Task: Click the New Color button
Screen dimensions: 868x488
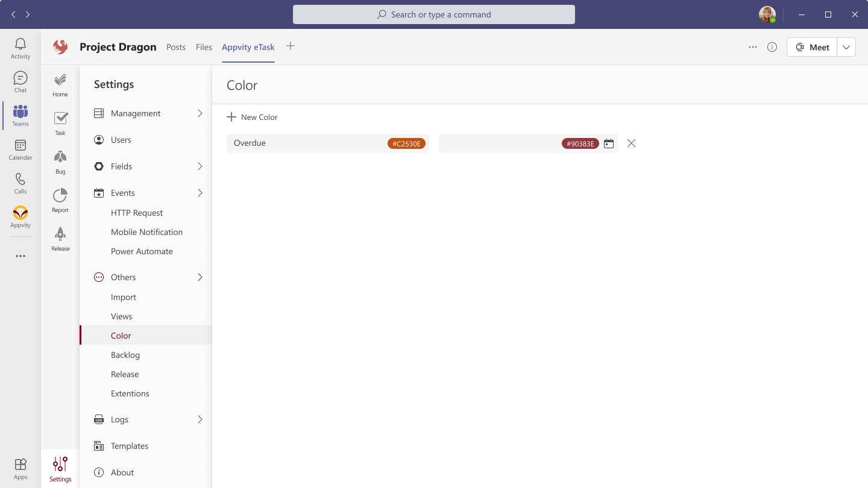Action: pyautogui.click(x=252, y=117)
